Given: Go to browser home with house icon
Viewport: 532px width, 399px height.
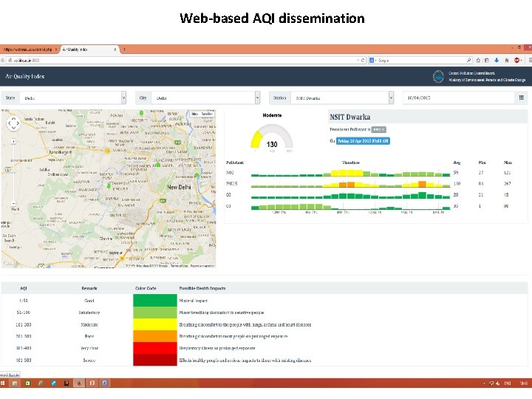Looking at the screenshot, I should coord(507,61).
